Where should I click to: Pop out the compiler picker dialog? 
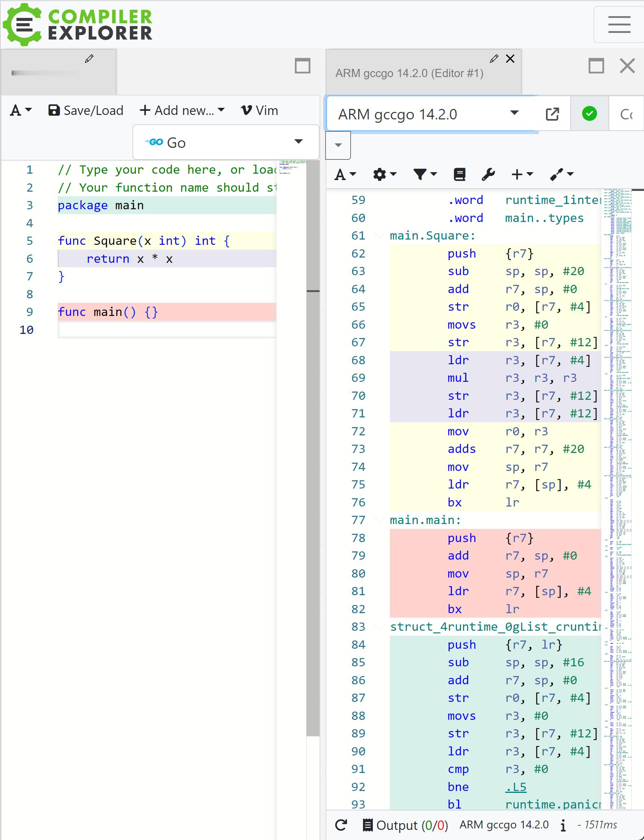(x=552, y=114)
